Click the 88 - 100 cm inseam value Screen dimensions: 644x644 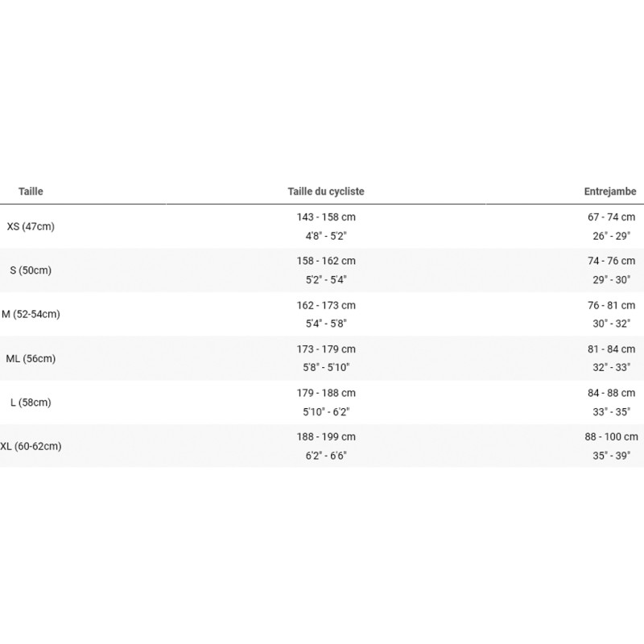(x=611, y=436)
